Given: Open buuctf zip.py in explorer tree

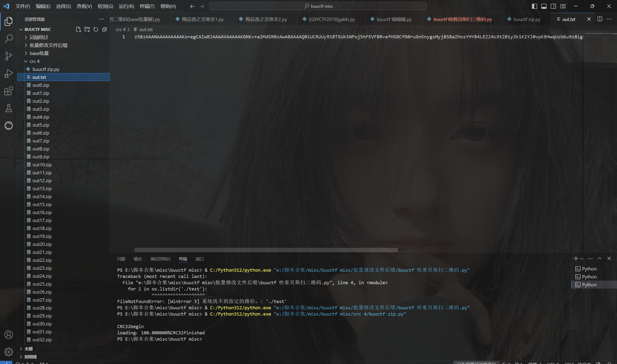Looking at the screenshot, I should 64,69.
